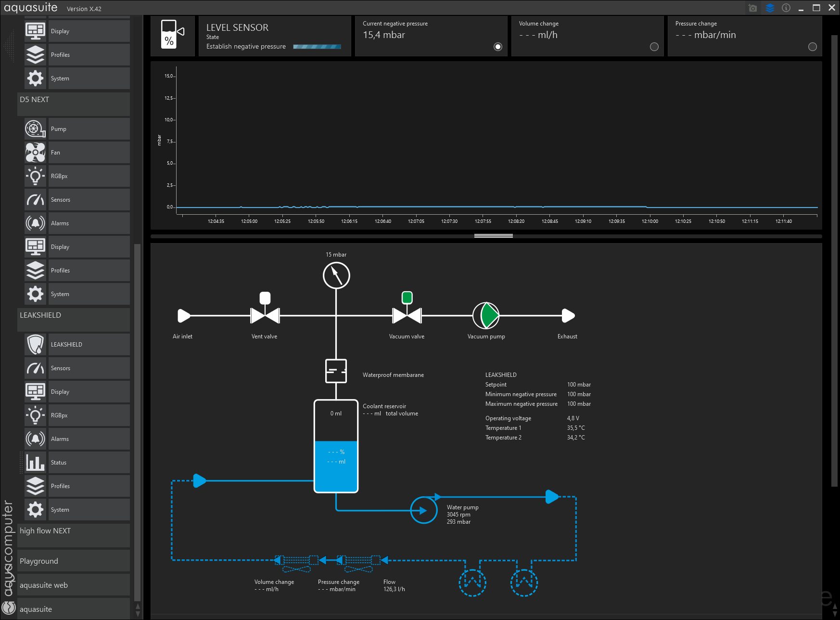Open the LEAKSHIELD shield overview page

[77, 345]
